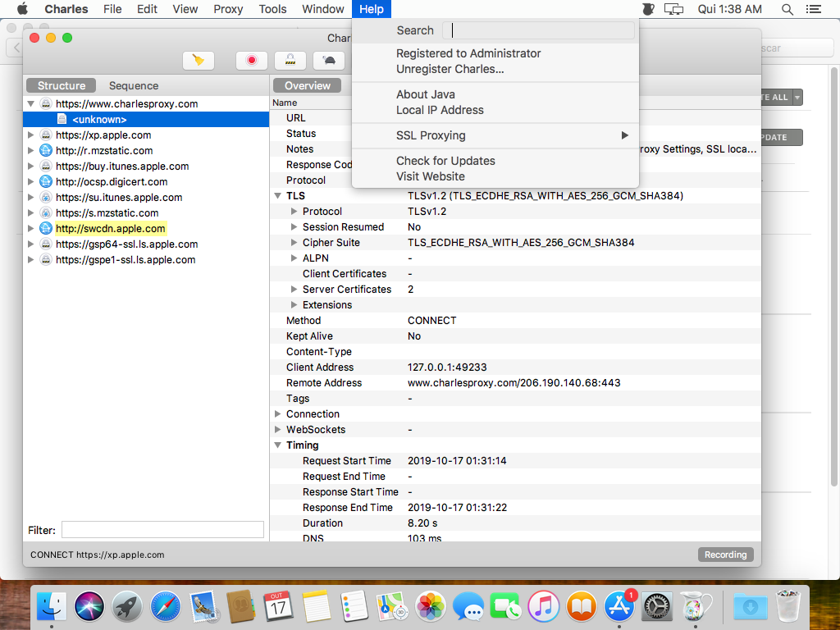
Task: Open Calendar icon showing 17 in dock
Action: pos(278,606)
